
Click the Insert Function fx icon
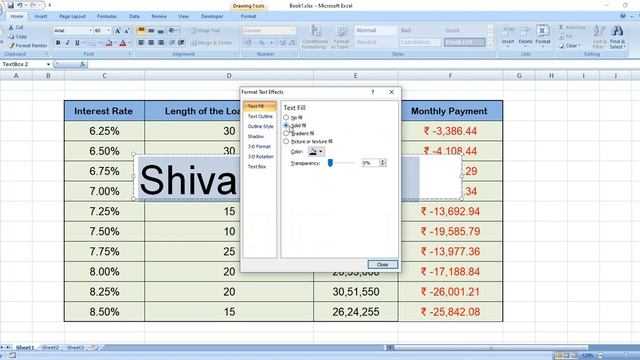click(x=83, y=64)
